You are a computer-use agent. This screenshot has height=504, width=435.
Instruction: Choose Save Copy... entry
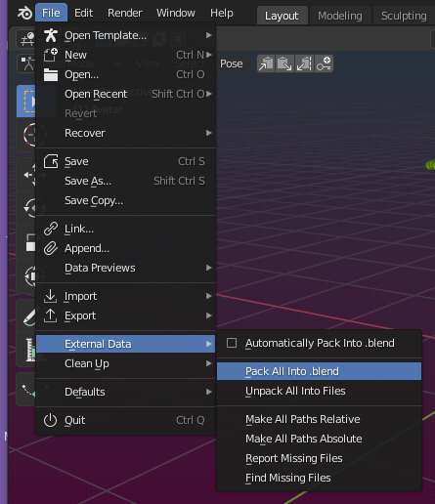pyautogui.click(x=126, y=200)
